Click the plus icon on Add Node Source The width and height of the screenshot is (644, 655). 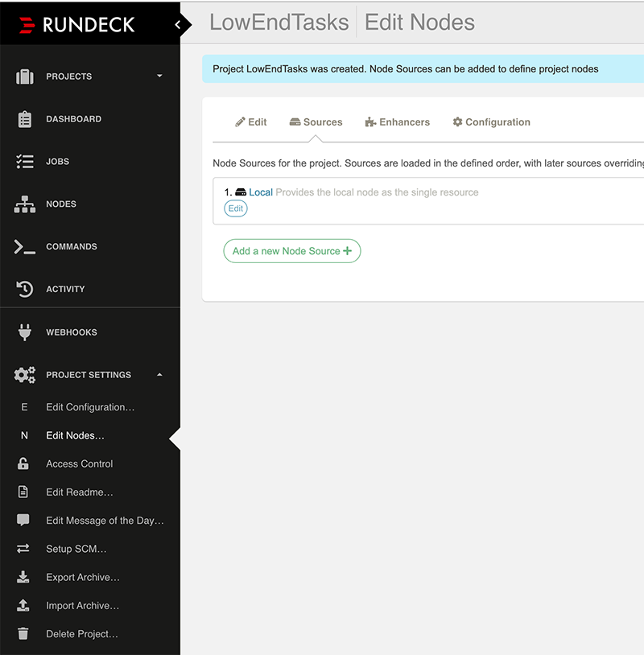(347, 250)
